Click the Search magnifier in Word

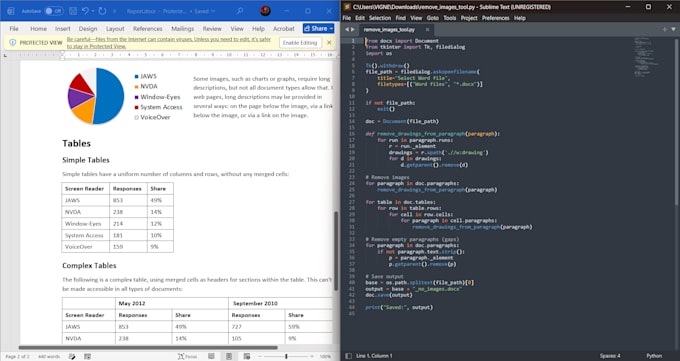[x=239, y=11]
